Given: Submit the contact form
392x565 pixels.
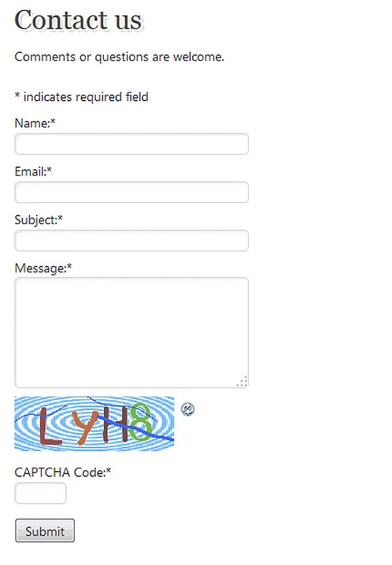Looking at the screenshot, I should pos(45,531).
